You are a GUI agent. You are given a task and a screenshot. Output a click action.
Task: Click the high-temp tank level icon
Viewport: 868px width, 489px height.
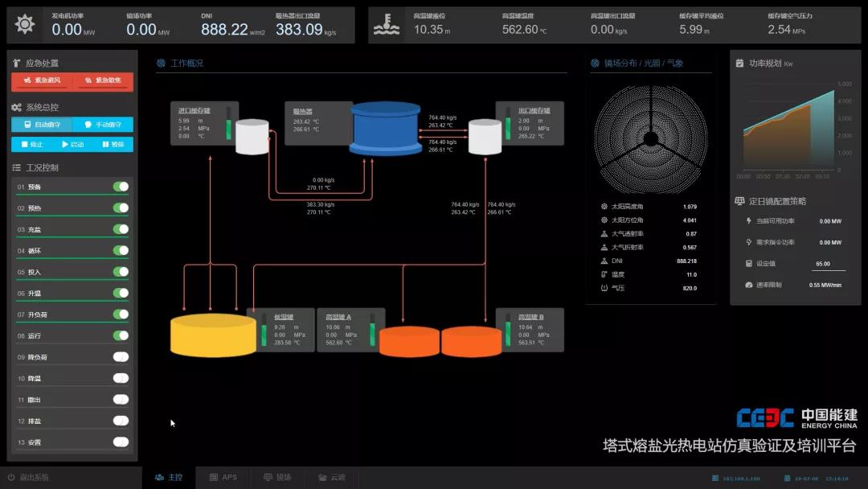(387, 25)
